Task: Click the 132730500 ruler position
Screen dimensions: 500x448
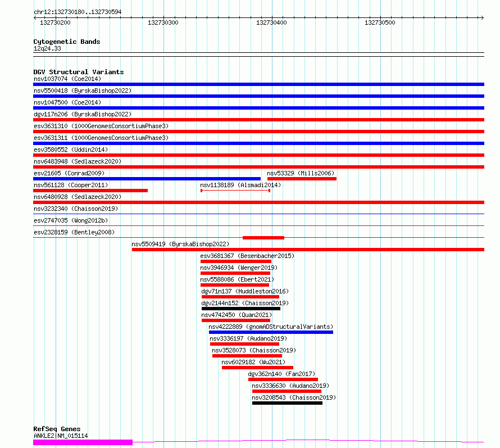Action: [380, 22]
